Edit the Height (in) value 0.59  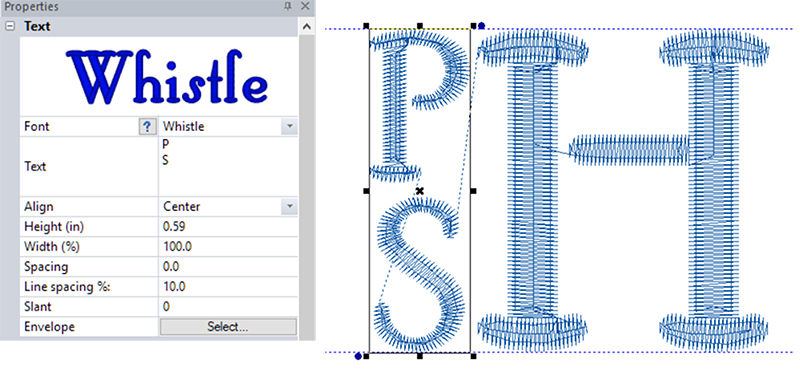[x=228, y=226]
